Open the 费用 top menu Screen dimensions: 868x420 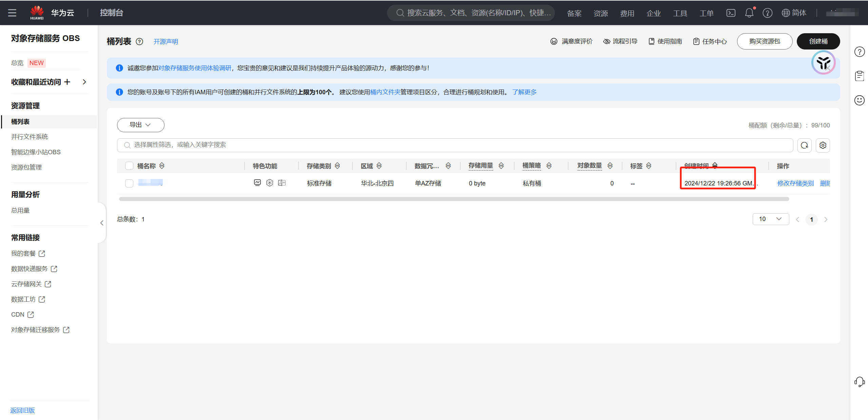[627, 13]
